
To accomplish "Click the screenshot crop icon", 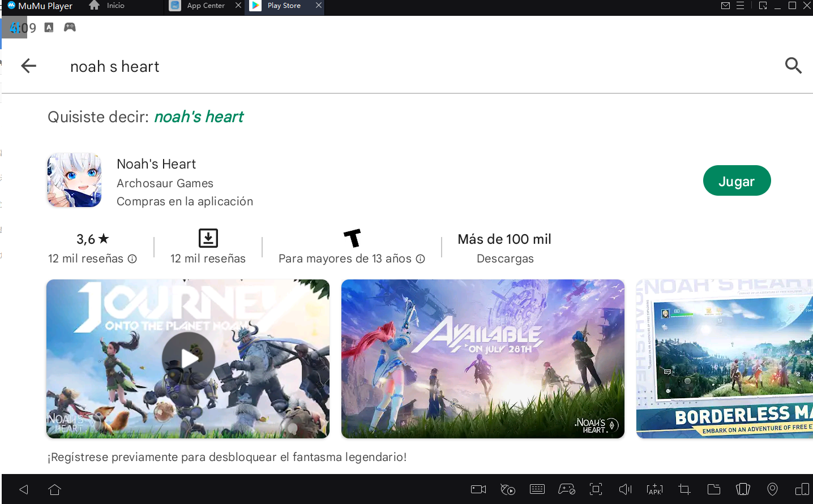I will tap(684, 489).
